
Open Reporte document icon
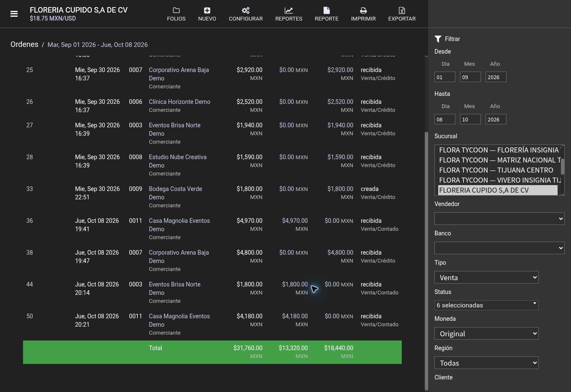pyautogui.click(x=326, y=10)
